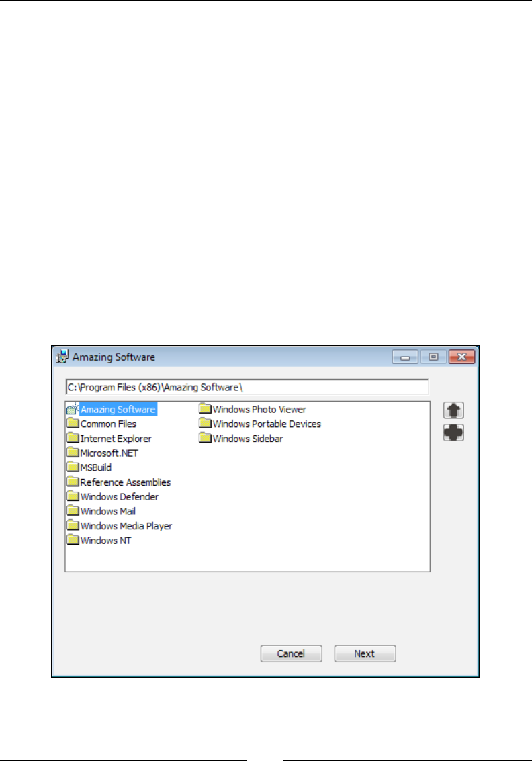
Task: Click the Next button
Action: coord(365,653)
